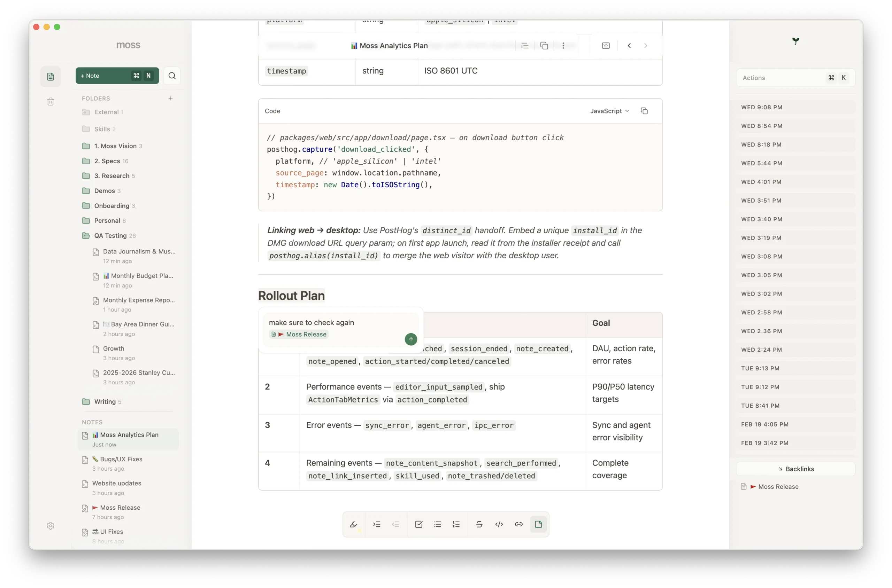
Task: Open the trash view in the left rail
Action: (x=51, y=102)
